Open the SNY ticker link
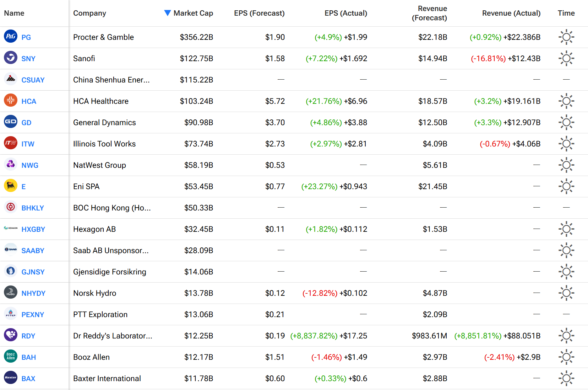Screen dimensions: 588x390 [28, 59]
